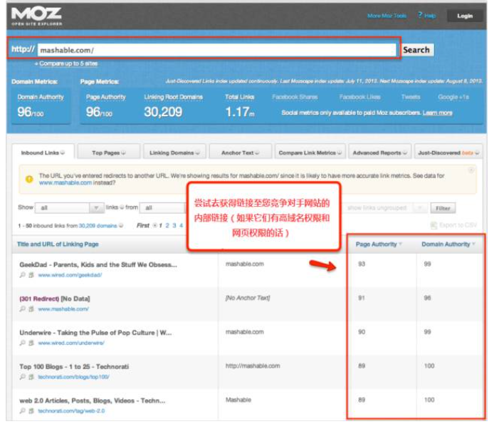Click magnifier icon beside www.wired.com/underwire/ URL
Screen dimensions: 504x429
[x=22, y=343]
